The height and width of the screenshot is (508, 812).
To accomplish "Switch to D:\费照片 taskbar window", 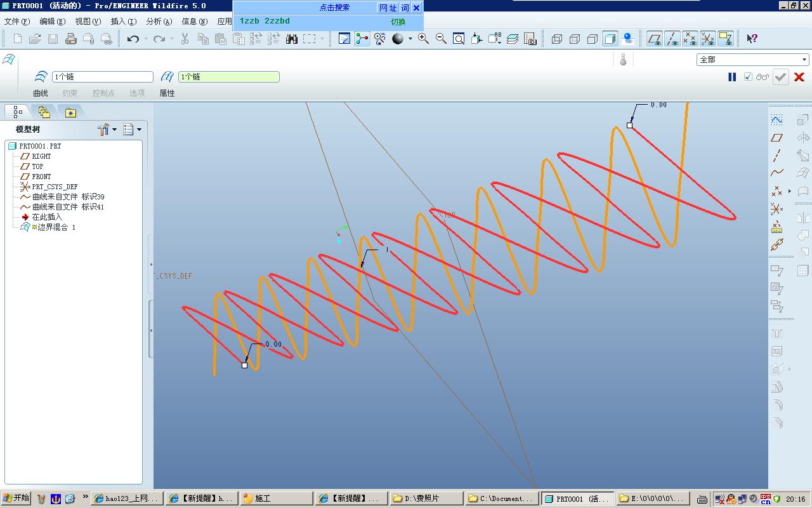I will pos(425,498).
